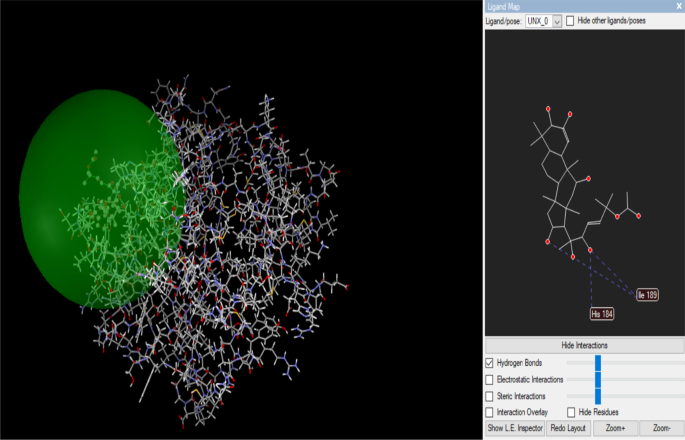Click the Zoom- button
This screenshot has width=685, height=440.
click(660, 428)
